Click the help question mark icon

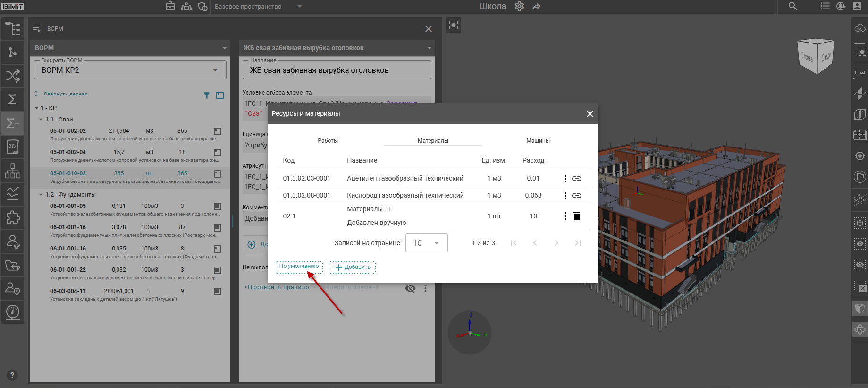click(x=12, y=375)
